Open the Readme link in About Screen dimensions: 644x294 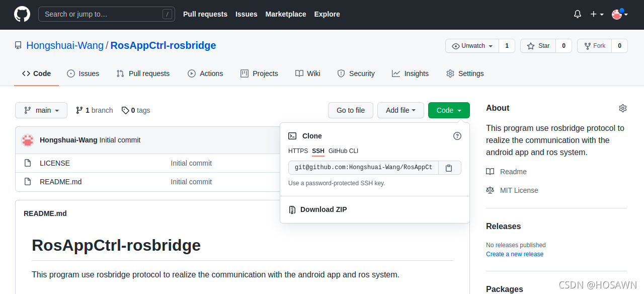pyautogui.click(x=513, y=172)
